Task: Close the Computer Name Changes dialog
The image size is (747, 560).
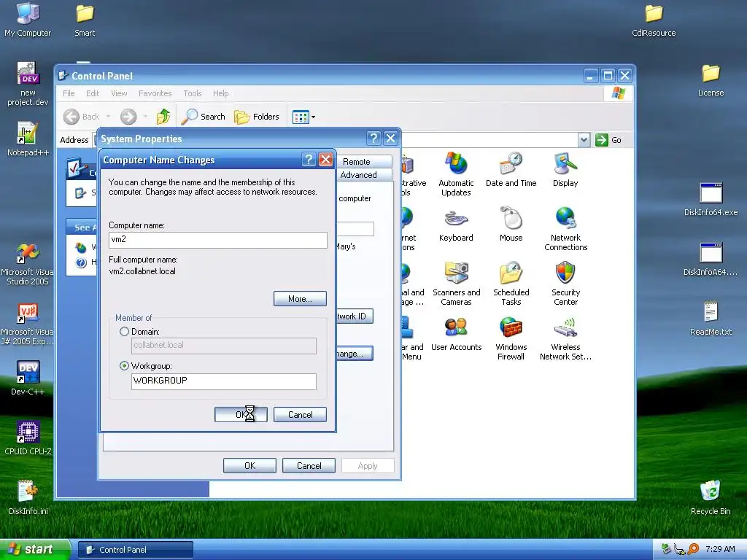Action: coord(325,160)
